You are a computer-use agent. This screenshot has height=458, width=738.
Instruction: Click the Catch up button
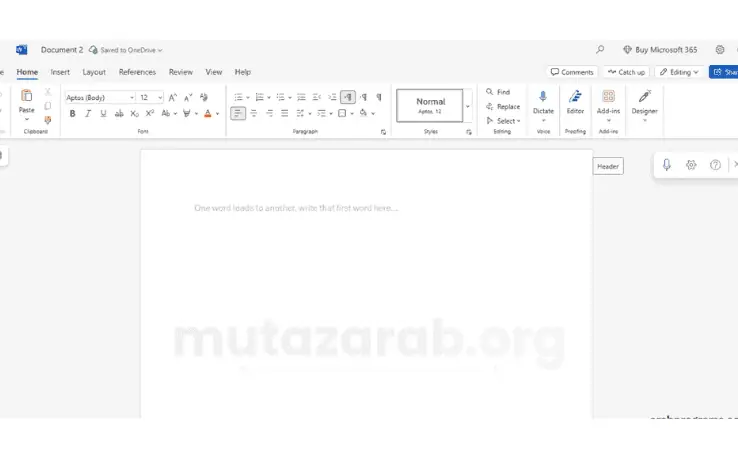coord(626,72)
